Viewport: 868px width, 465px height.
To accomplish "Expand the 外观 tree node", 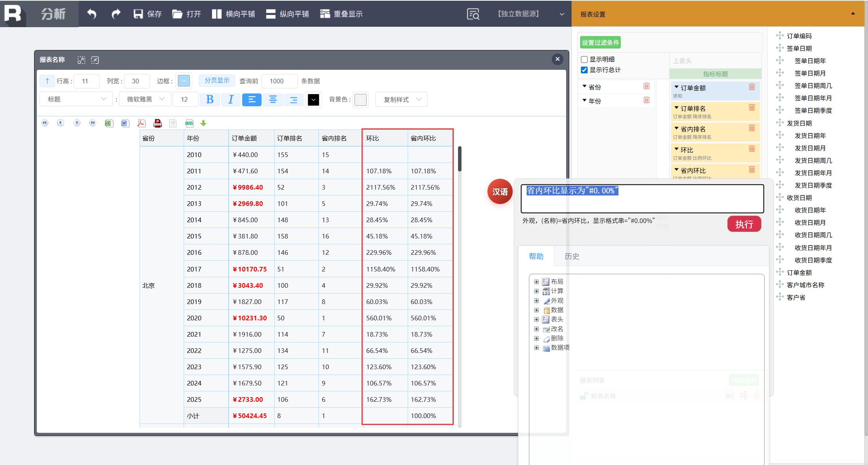I will (536, 301).
